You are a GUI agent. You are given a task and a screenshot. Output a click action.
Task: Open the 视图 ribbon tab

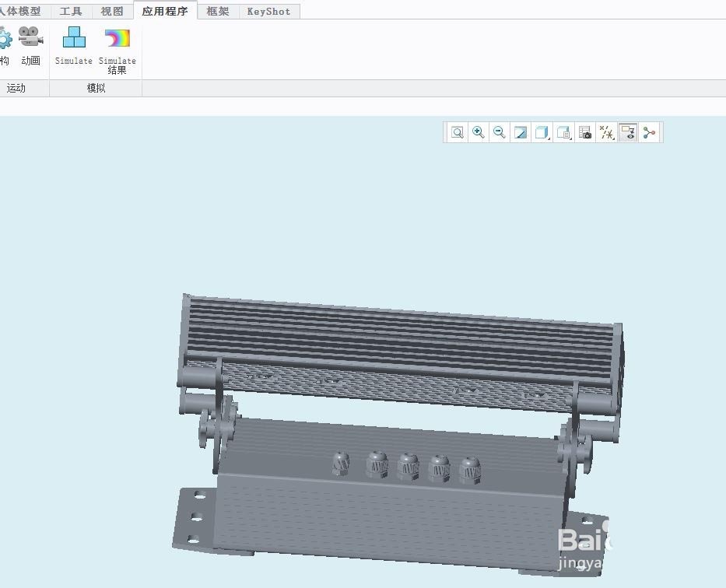[x=111, y=11]
